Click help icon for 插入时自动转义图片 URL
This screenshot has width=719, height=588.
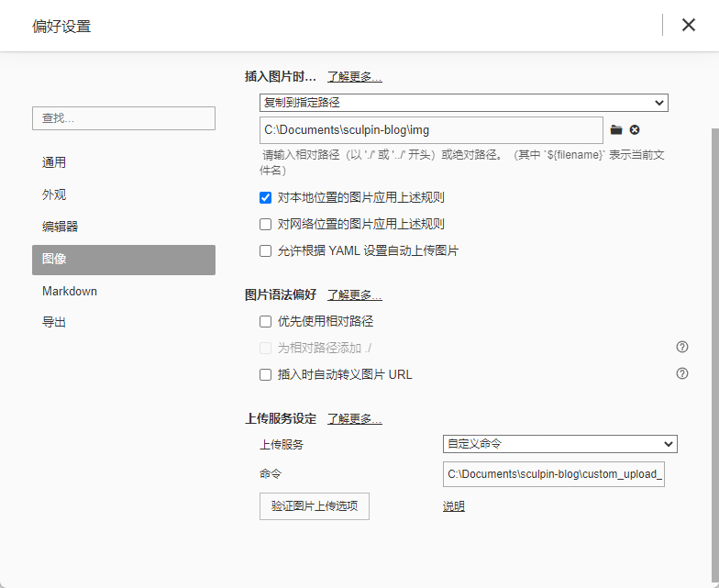[681, 374]
